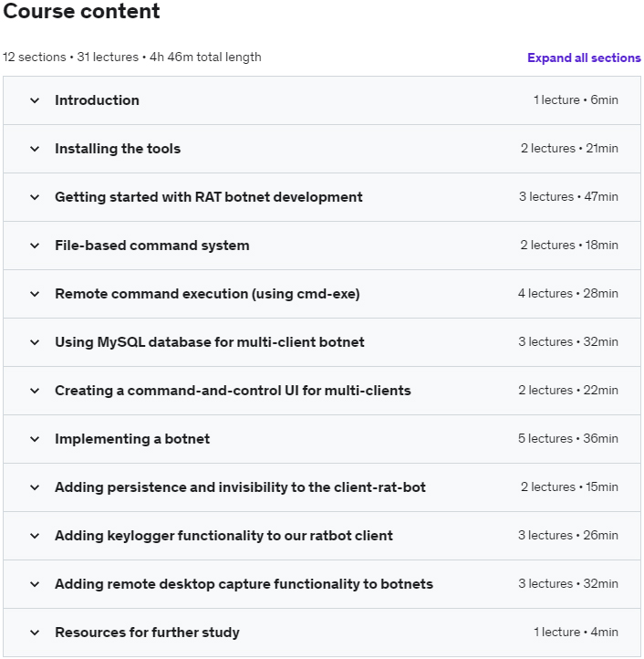Image resolution: width=644 pixels, height=659 pixels.
Task: Select the Introduction section title
Action: [97, 100]
